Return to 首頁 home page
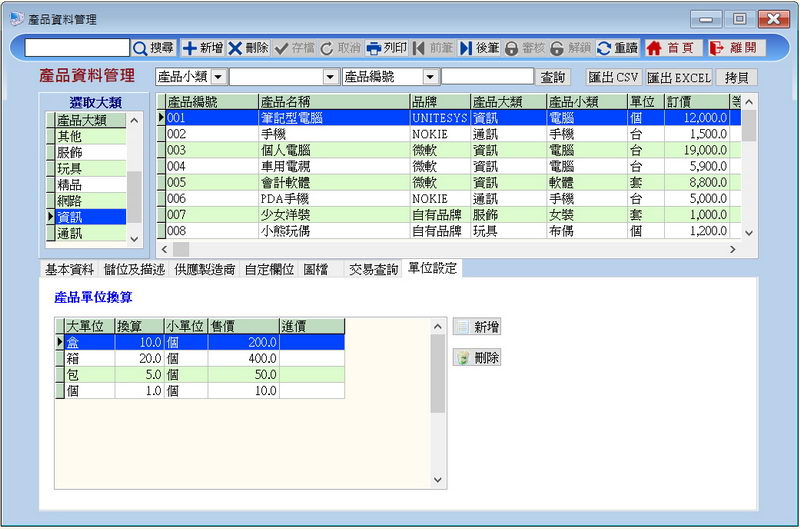The height and width of the screenshot is (529, 800). point(671,48)
